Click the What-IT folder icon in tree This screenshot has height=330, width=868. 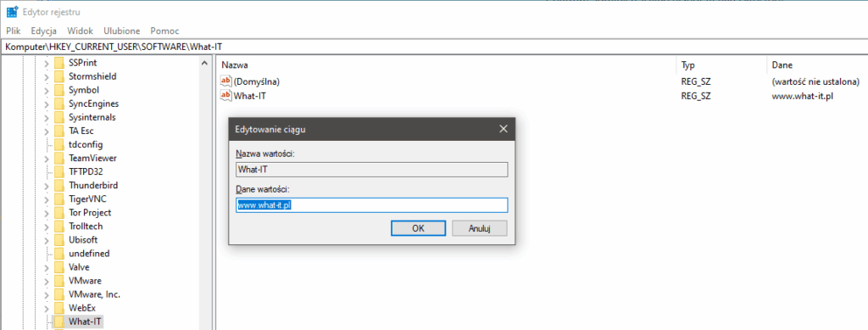click(x=60, y=322)
